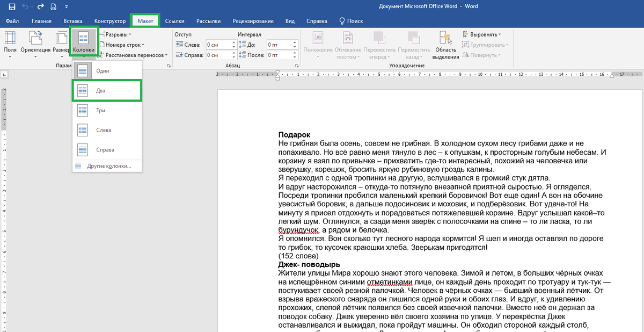Click the Undo arrow in Quick Access toolbar
This screenshot has width=644, height=332.
tap(25, 7)
